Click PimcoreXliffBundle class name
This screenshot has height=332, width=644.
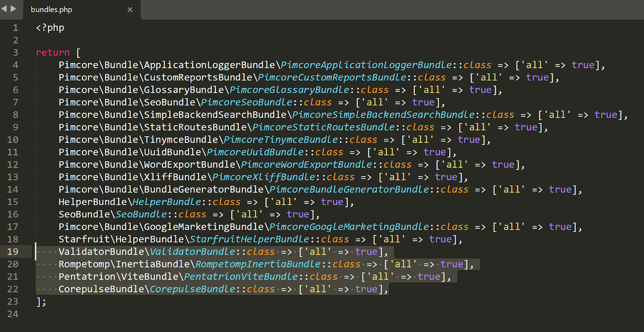pos(264,178)
